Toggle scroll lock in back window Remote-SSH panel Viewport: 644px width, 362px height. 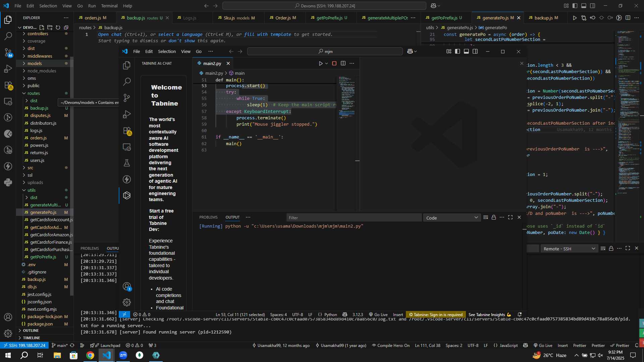pos(611,248)
